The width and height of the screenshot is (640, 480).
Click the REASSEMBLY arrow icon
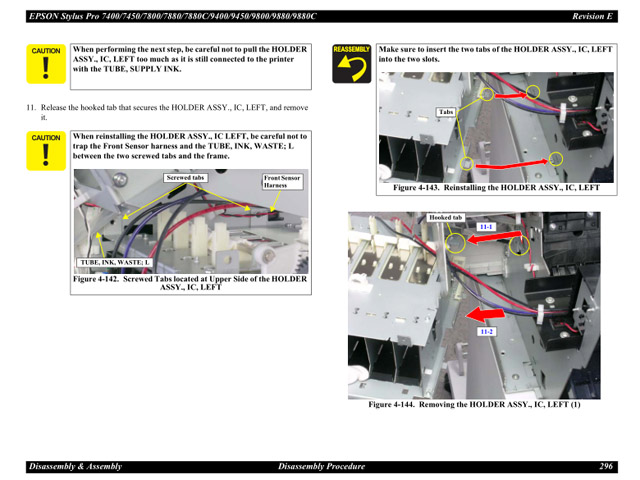point(352,64)
